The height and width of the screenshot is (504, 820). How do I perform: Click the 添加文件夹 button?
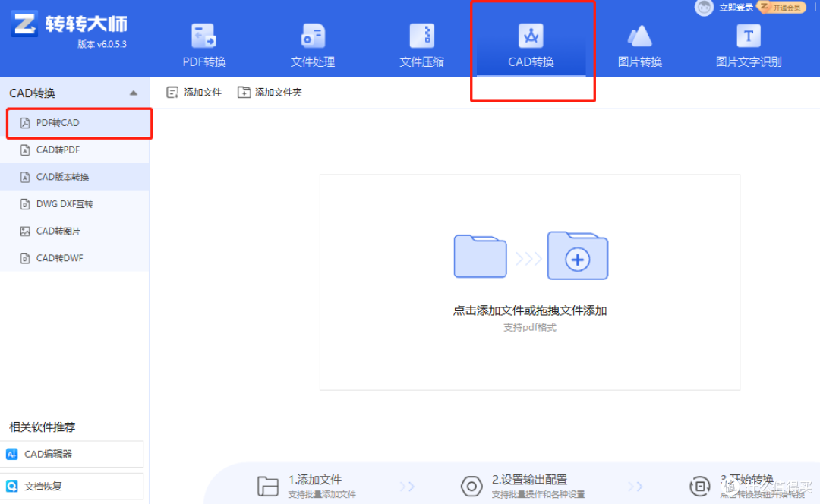(270, 93)
